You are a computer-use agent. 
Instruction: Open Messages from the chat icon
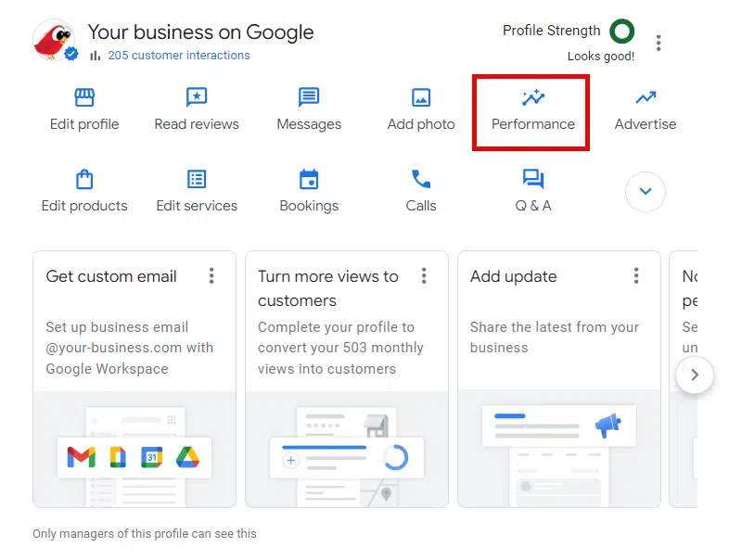309,97
